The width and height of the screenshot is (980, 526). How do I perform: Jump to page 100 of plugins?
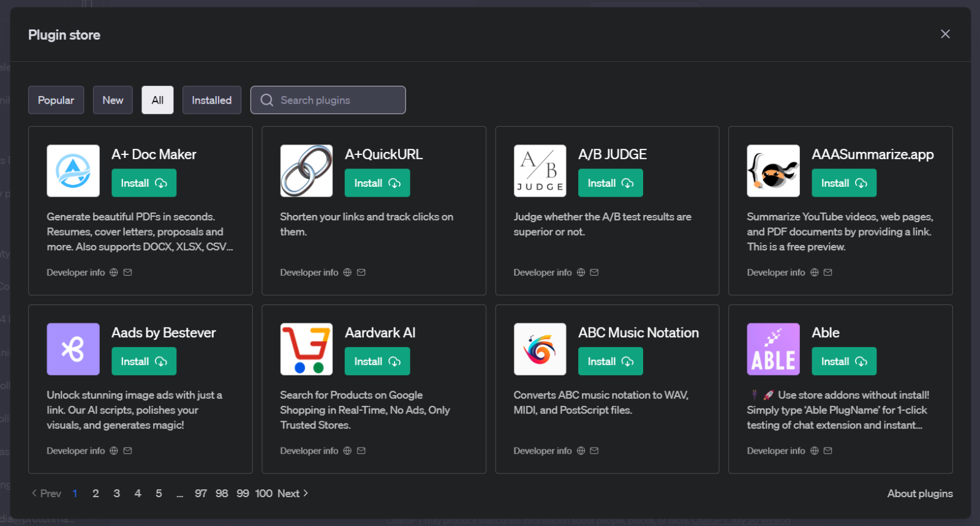263,494
